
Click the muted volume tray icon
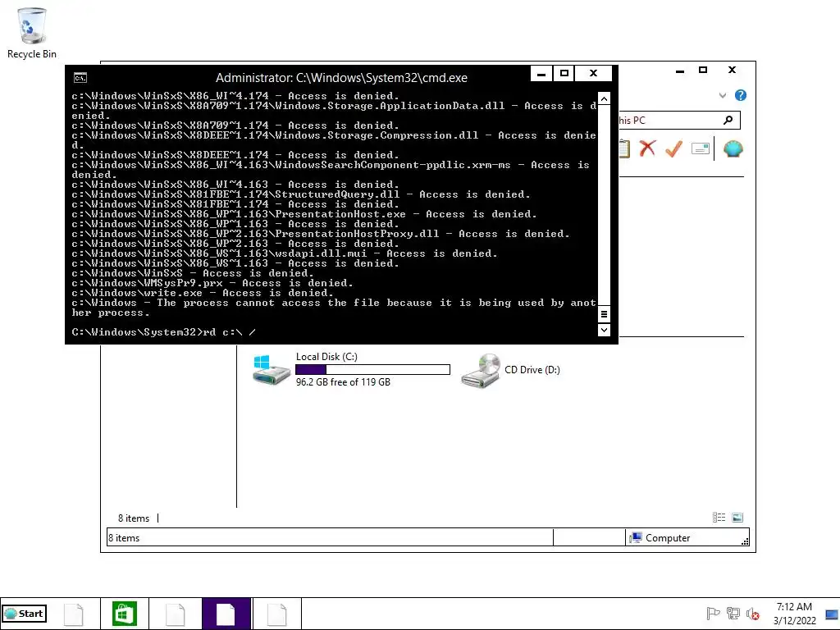tap(753, 614)
